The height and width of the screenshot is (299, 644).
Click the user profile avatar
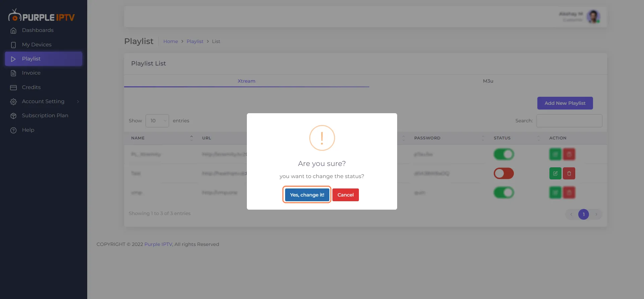point(593,16)
